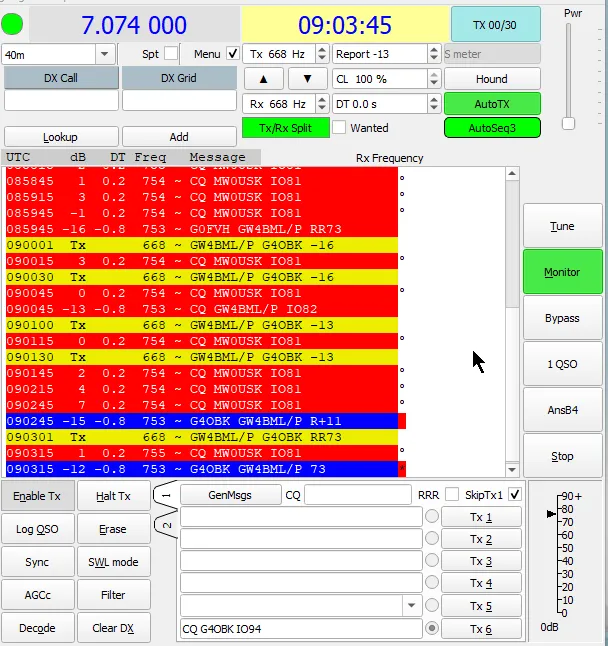Click the Stop button
The width and height of the screenshot is (608, 646).
click(x=562, y=456)
